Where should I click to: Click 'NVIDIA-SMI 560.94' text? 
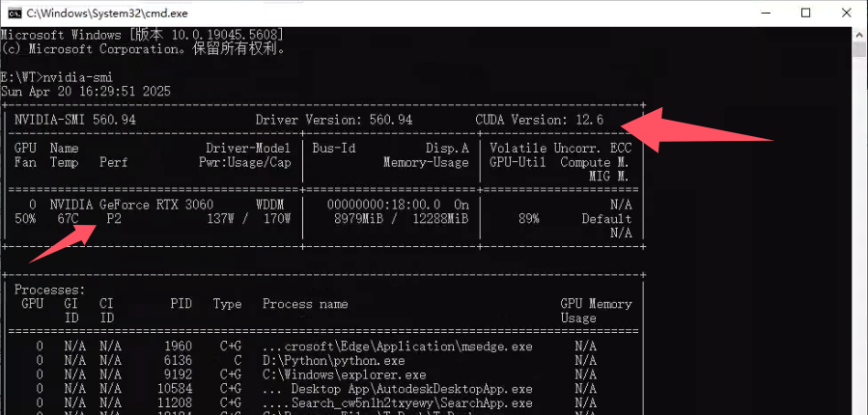pos(74,120)
